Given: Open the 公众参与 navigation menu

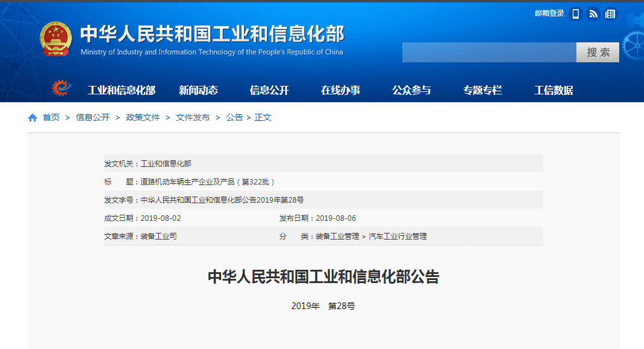Looking at the screenshot, I should click(x=411, y=90).
